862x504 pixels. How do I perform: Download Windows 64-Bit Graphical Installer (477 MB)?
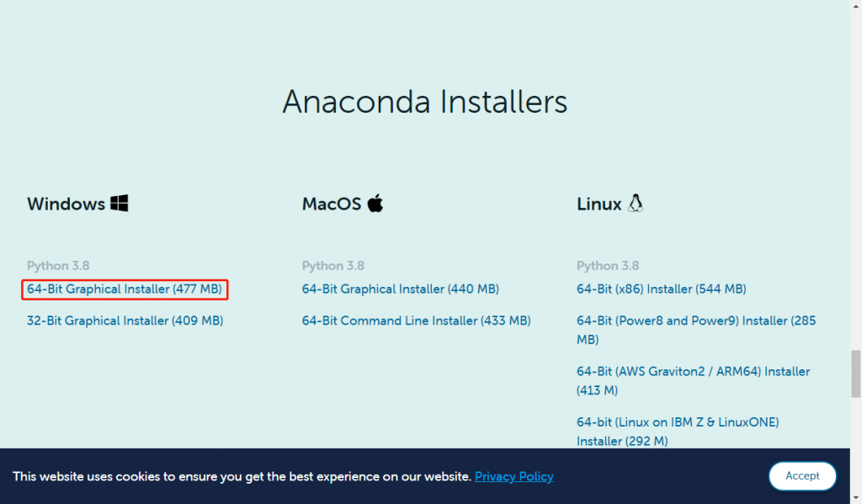(x=125, y=289)
